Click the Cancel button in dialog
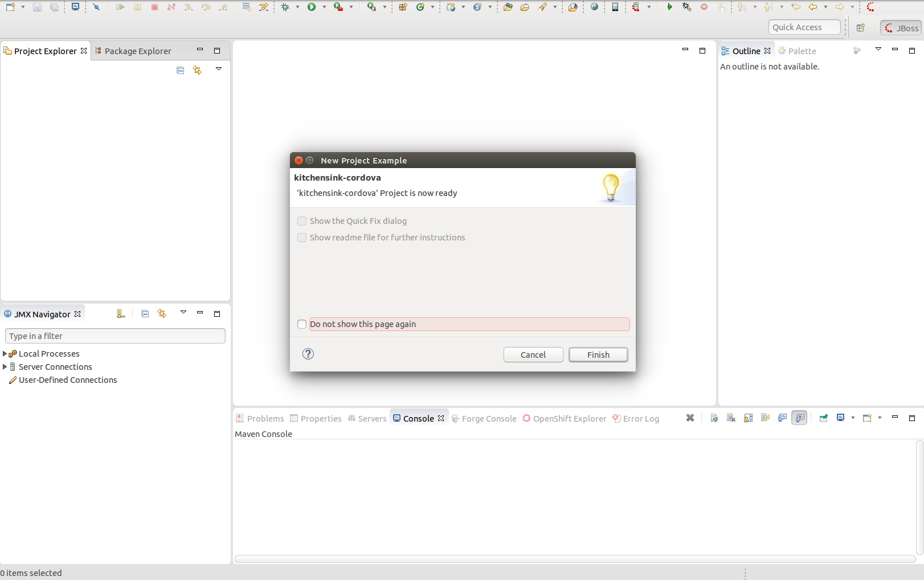 533,355
